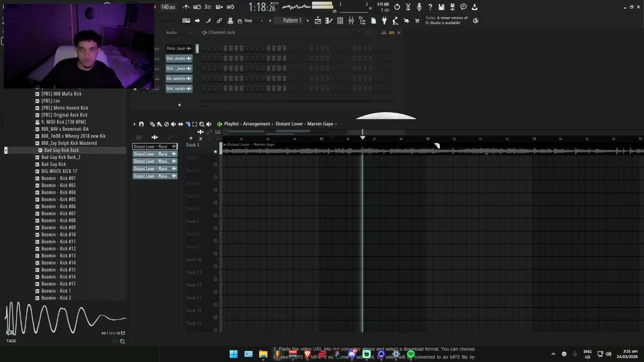Open the plugin picker plug icon
The height and width of the screenshot is (362, 644).
[x=384, y=21]
